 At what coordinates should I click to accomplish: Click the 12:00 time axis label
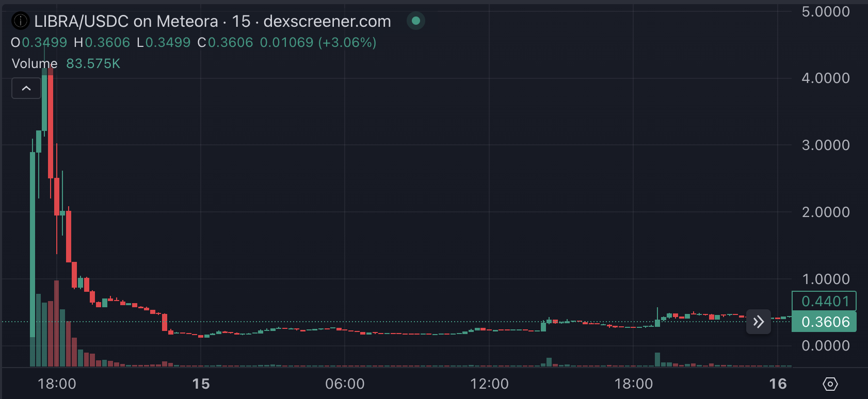[489, 384]
